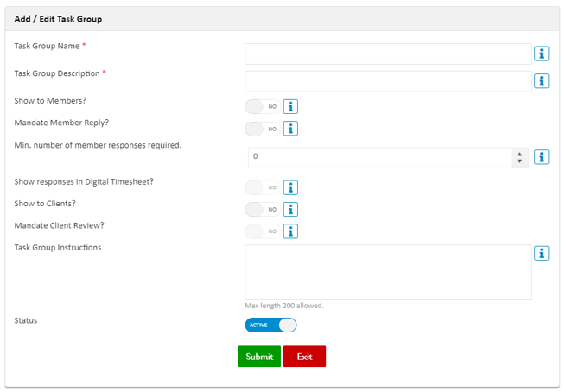Viewport: 566px width, 392px height.
Task: Open info icon for Mandate Client Review
Action: (290, 231)
